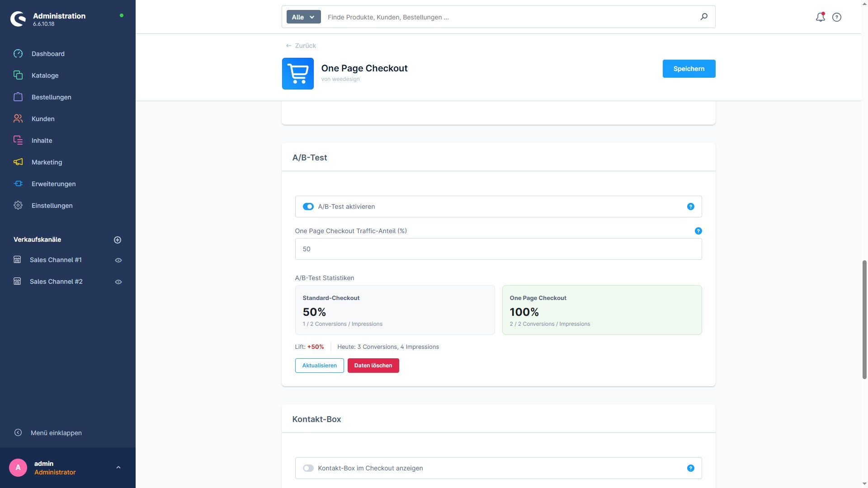Screen dimensions: 868x488
Task: Click the Traffic-Anteil input field
Action: [x=498, y=249]
